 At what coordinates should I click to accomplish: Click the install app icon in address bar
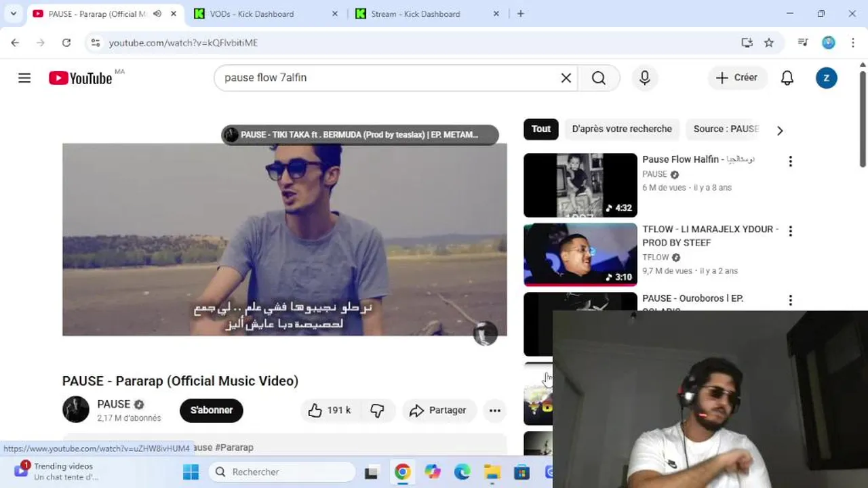747,43
